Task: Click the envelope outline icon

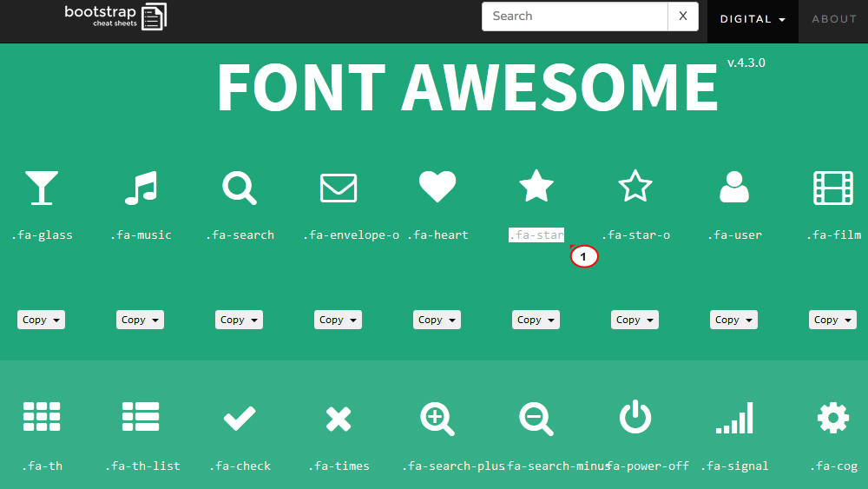Action: coord(339,188)
